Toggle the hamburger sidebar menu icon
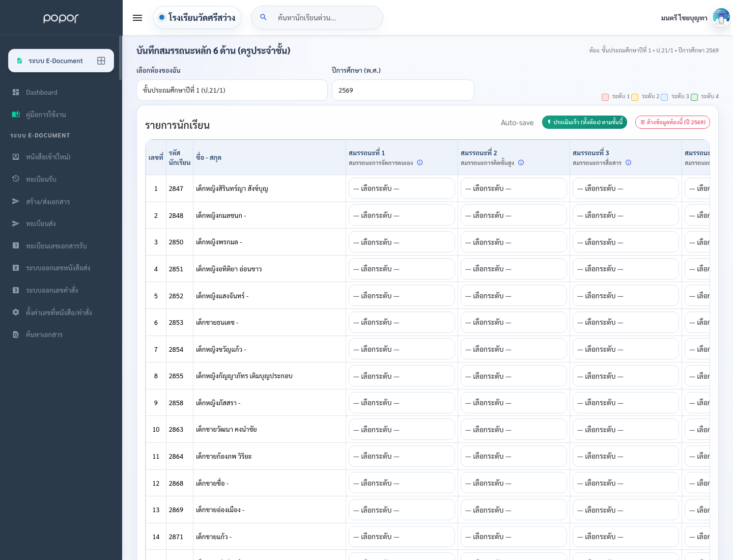Viewport: 733px width, 560px height. pyautogui.click(x=137, y=18)
